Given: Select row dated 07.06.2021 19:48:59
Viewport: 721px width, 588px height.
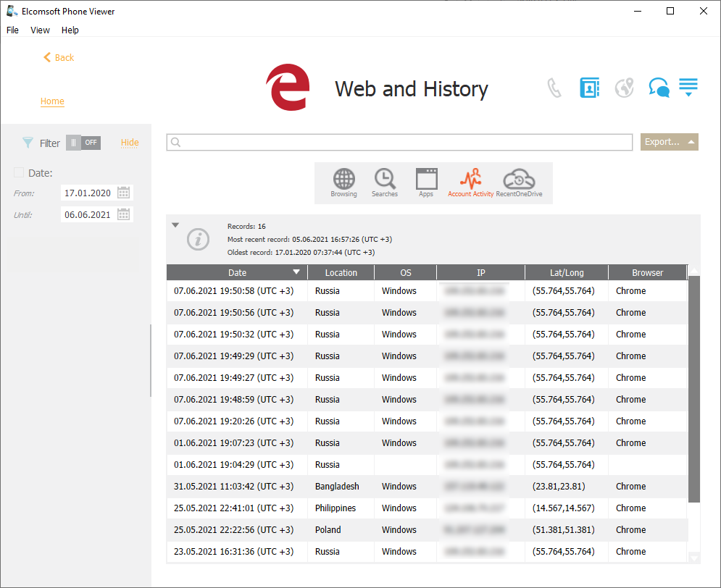Looking at the screenshot, I should (x=427, y=399).
